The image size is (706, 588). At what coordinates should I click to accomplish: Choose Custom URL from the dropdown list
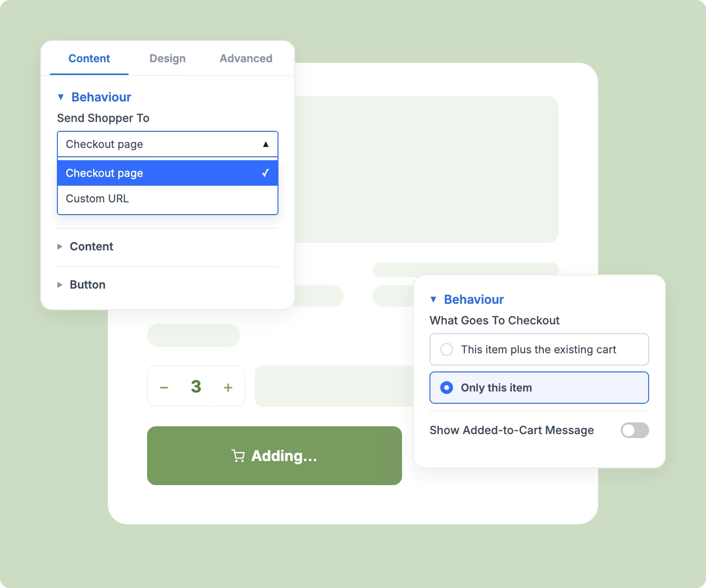pos(168,198)
